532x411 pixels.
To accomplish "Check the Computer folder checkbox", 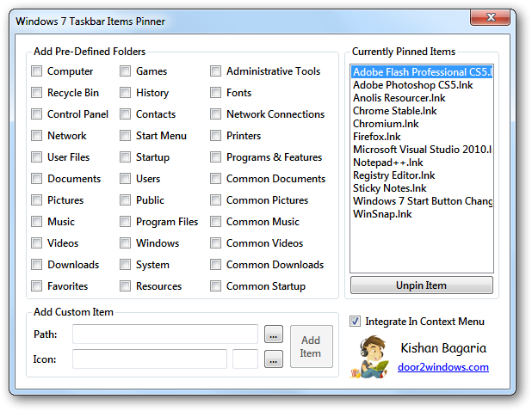I will pos(37,71).
